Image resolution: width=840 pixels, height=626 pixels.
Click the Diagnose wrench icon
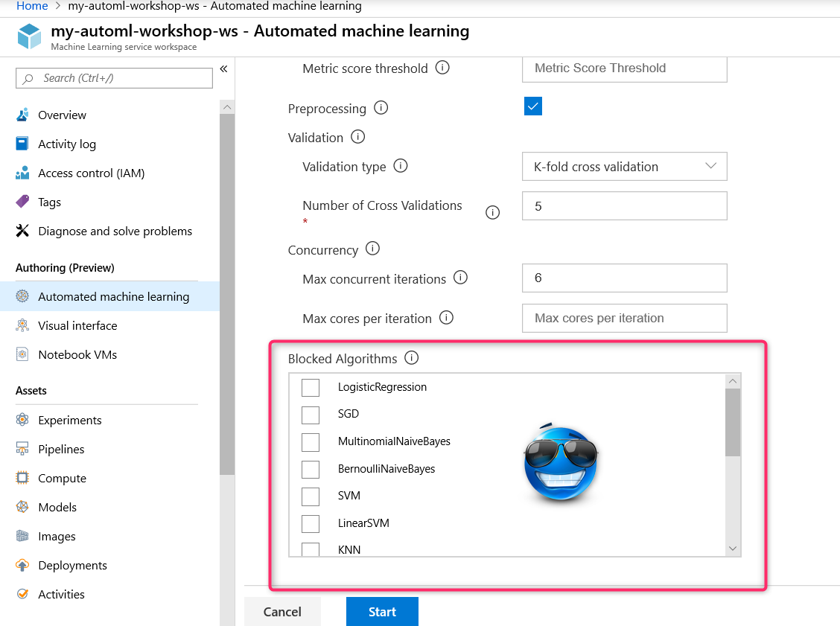[22, 231]
